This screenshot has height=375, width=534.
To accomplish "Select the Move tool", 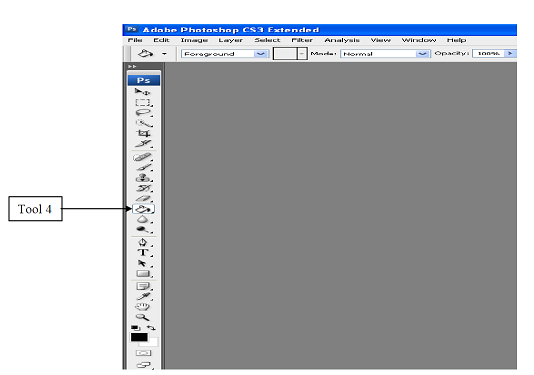I will (142, 91).
